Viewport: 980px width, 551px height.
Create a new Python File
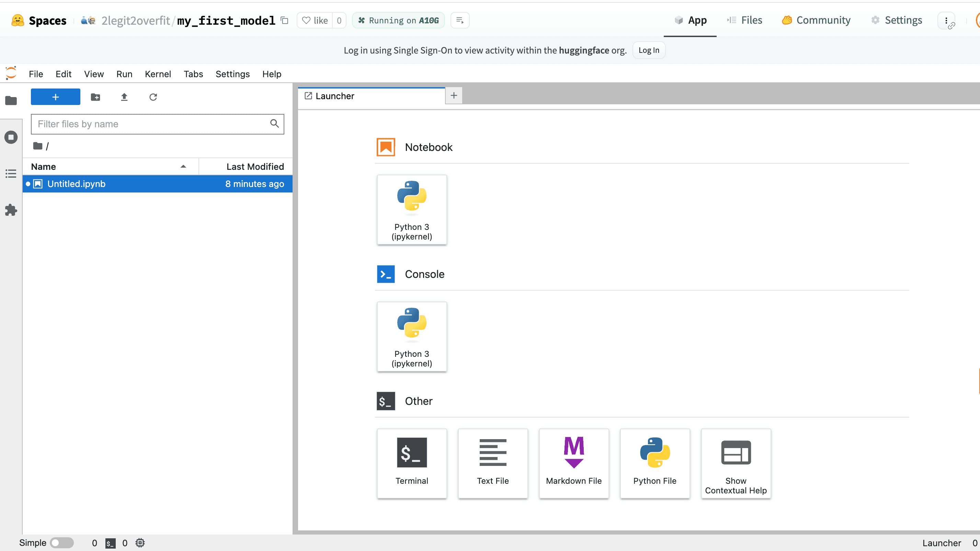pos(655,464)
